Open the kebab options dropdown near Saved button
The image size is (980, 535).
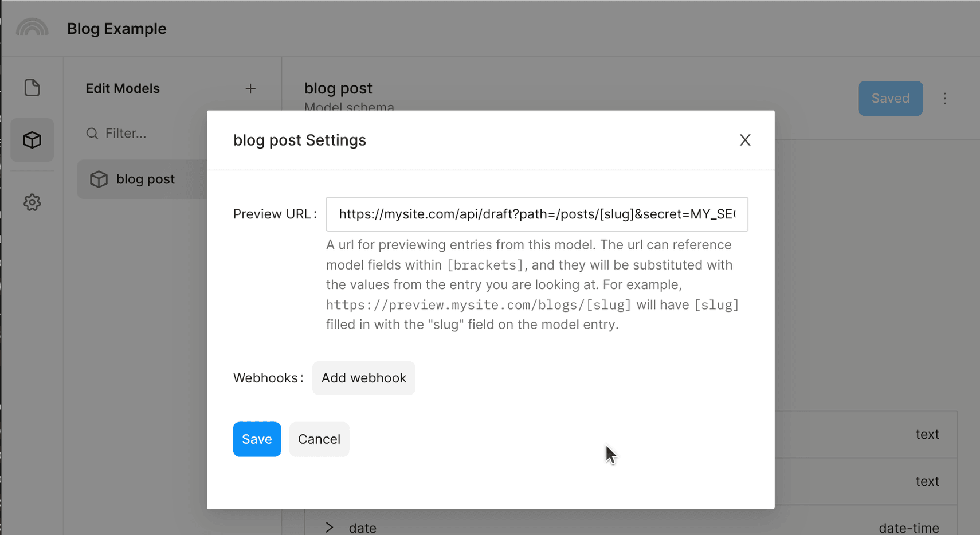click(x=944, y=98)
